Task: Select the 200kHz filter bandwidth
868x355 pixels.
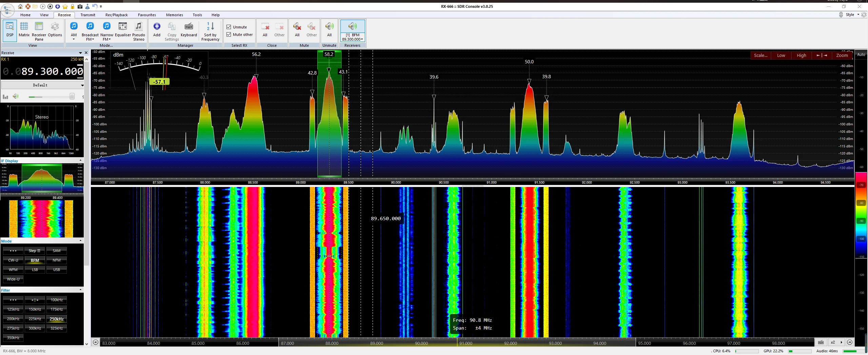Action: [x=13, y=319]
